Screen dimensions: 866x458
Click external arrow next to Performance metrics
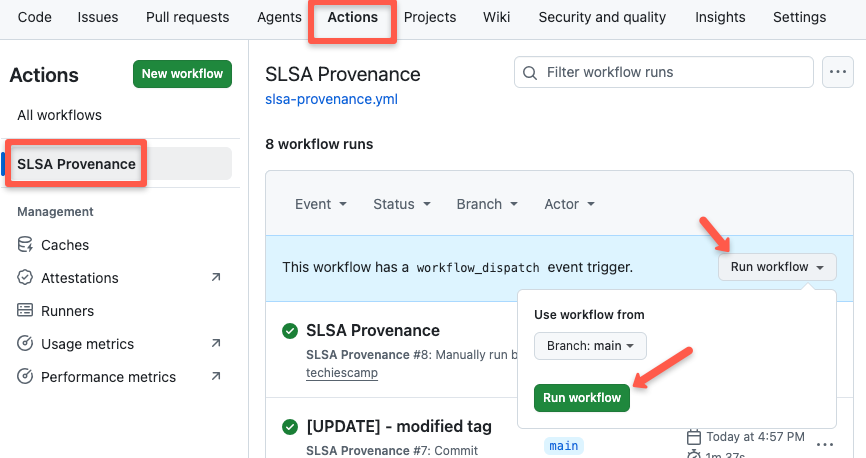[216, 376]
